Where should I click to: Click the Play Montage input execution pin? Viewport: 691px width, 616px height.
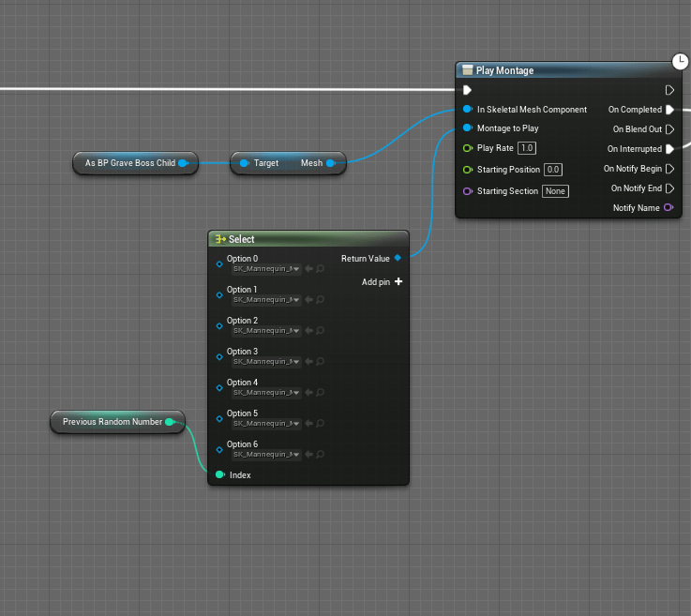(x=467, y=90)
